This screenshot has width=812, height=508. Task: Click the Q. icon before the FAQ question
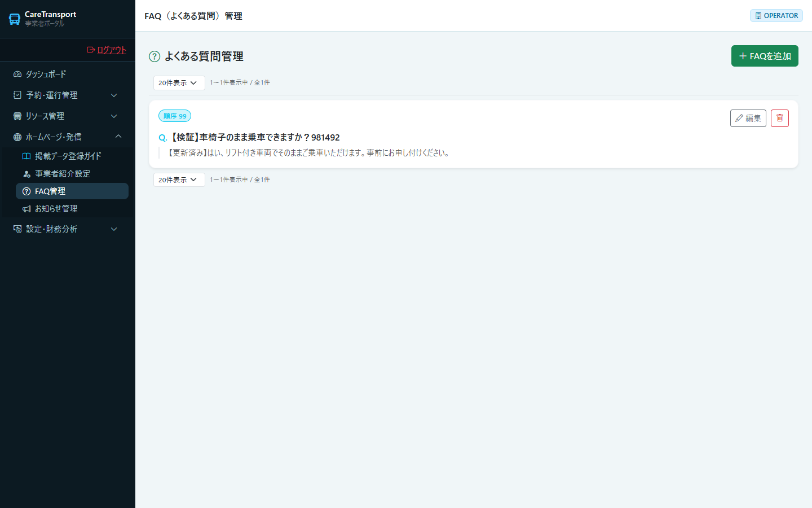coord(162,138)
